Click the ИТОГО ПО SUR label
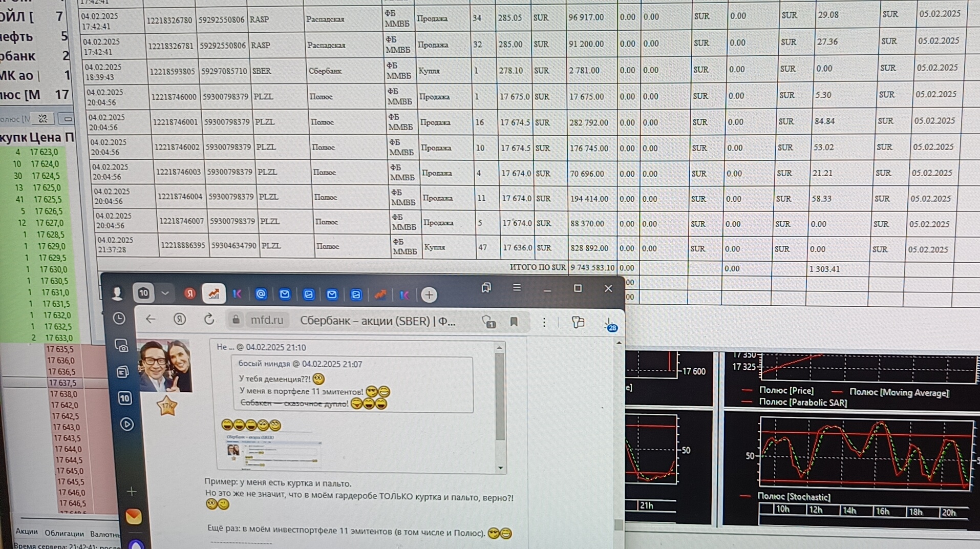Image resolution: width=980 pixels, height=549 pixels. click(538, 267)
